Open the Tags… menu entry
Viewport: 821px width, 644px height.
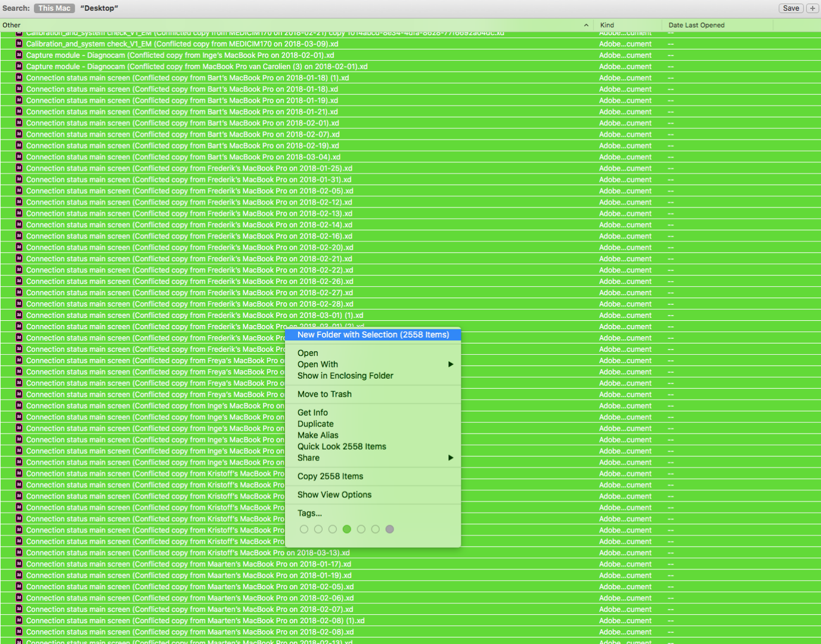click(373, 513)
